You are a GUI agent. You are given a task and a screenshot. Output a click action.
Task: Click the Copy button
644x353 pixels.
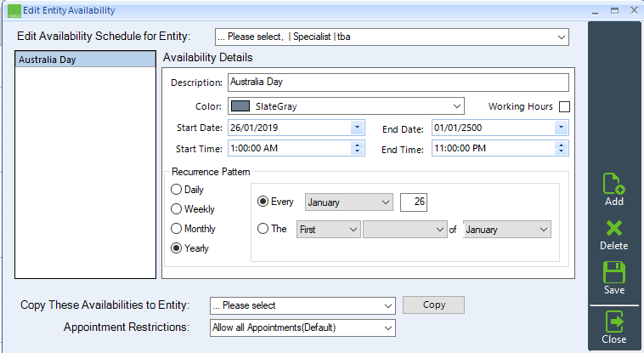tap(433, 305)
